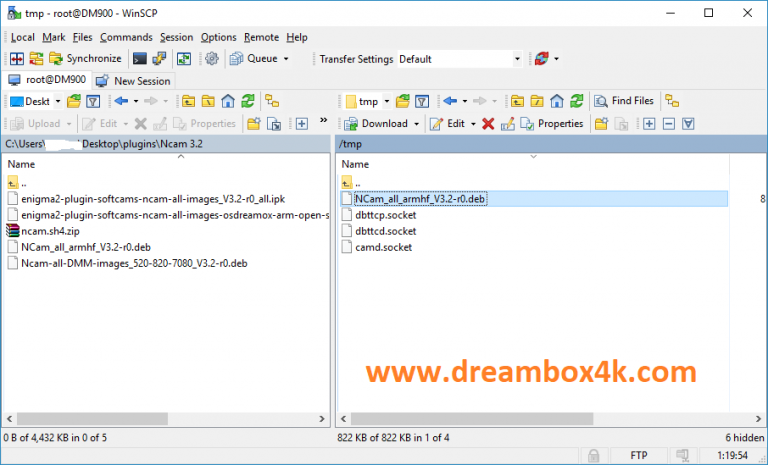Toggle the remote directory tree icon
Image resolution: width=768 pixels, height=465 pixels.
click(672, 101)
